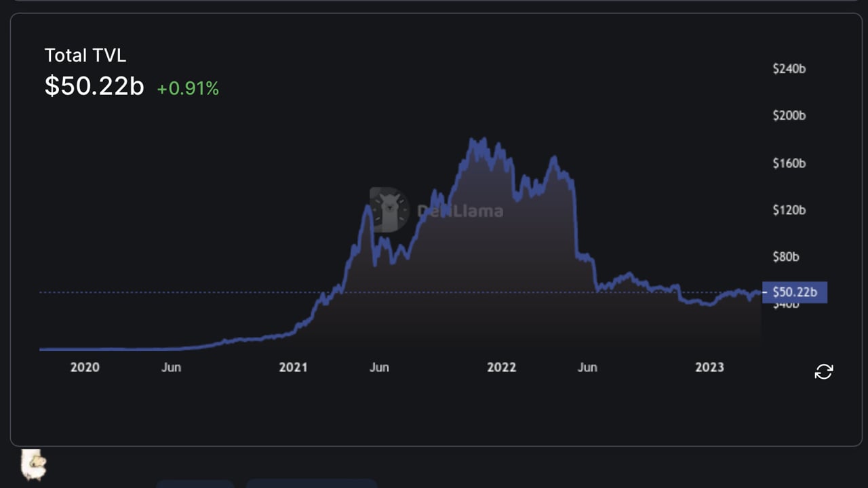
Task: Click the refresh icon beside the chart
Action: [823, 371]
